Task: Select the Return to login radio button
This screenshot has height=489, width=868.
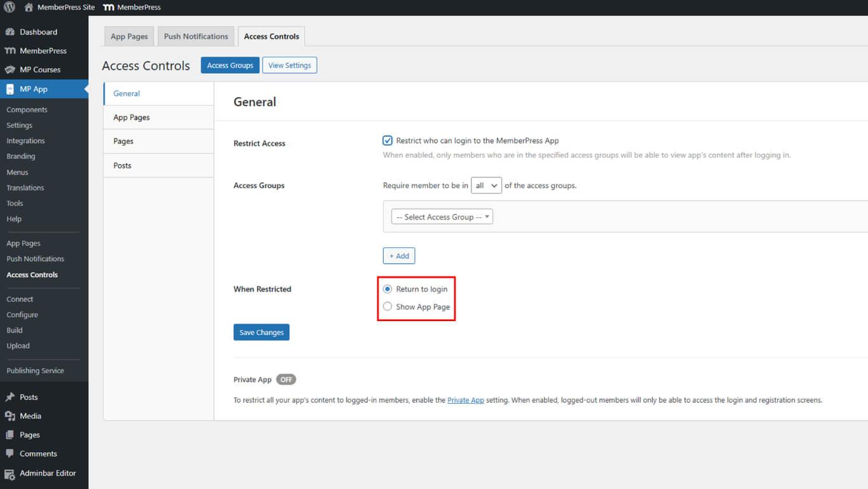Action: pyautogui.click(x=388, y=289)
